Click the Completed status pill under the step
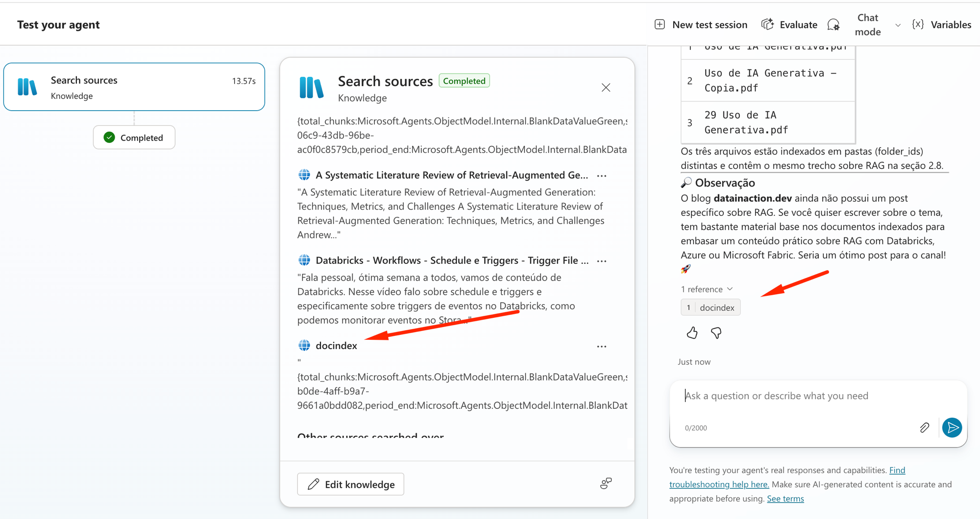The height and width of the screenshot is (519, 980). (x=134, y=138)
